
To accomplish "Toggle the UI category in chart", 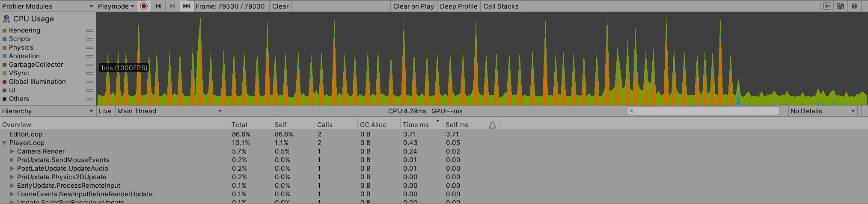I will click(x=4, y=90).
